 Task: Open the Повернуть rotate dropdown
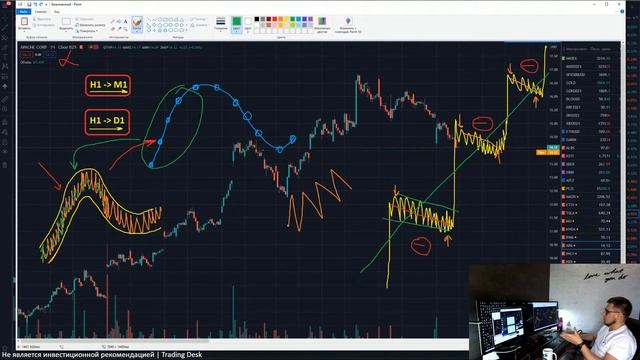(87, 31)
